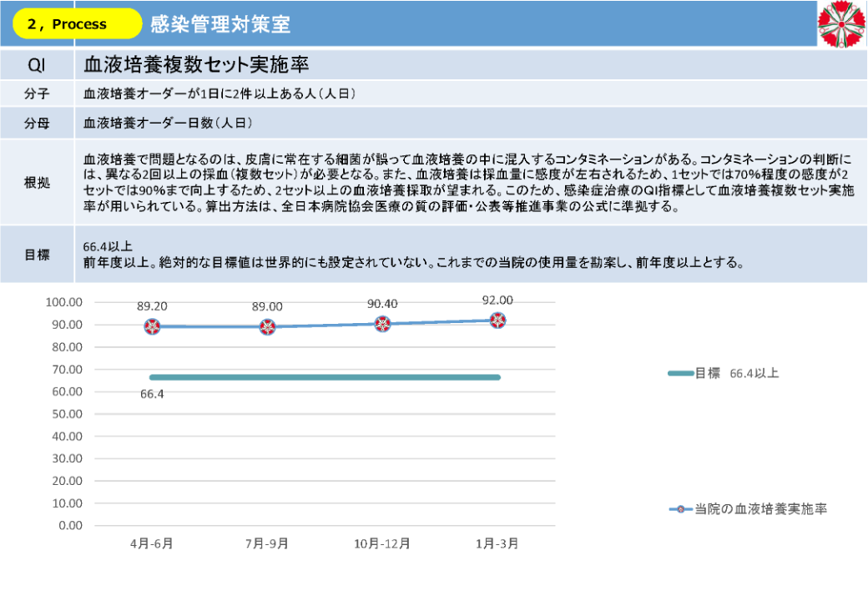Click the teal 目標 legend line swatch
Viewport: 868px width, 601px height.
tap(681, 373)
